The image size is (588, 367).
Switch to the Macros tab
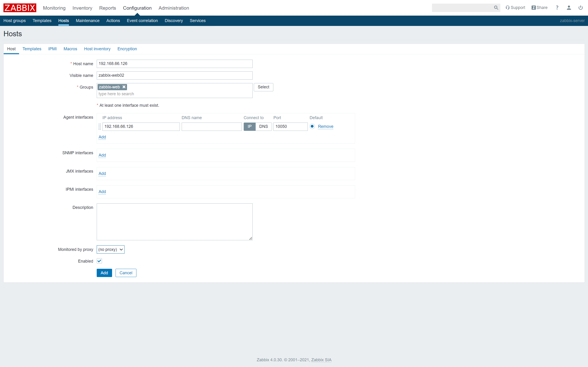click(71, 49)
